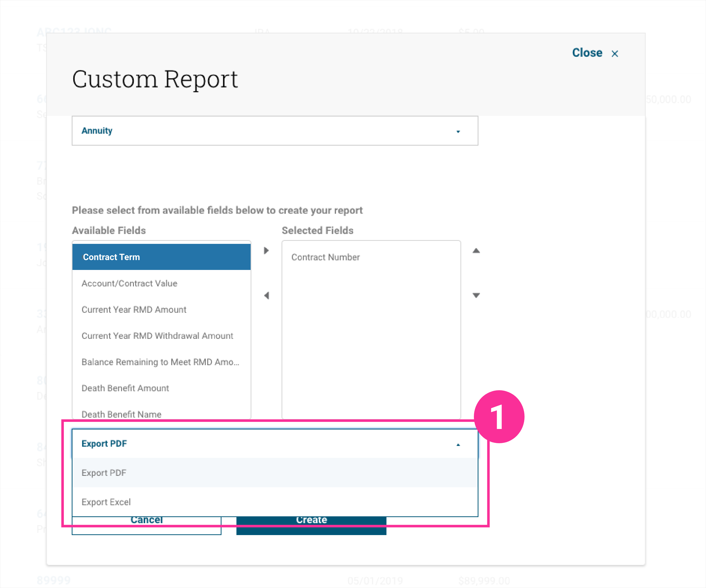Viewport: 706px width, 588px height.
Task: Open the Annuity product type dropdown
Action: click(x=274, y=131)
